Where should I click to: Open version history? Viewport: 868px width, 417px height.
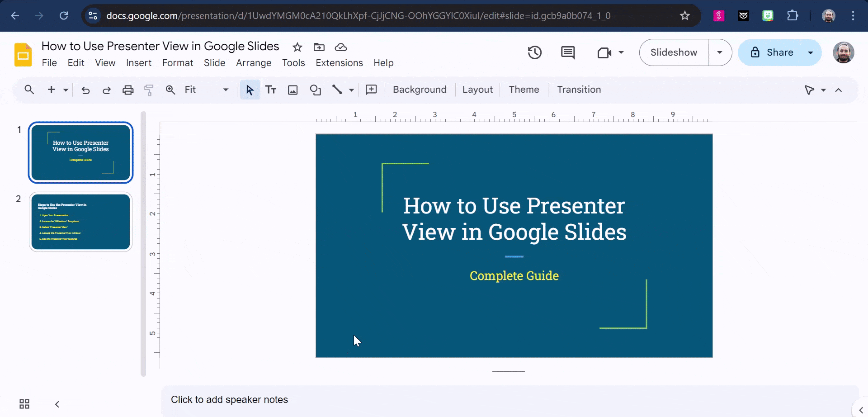click(x=535, y=52)
